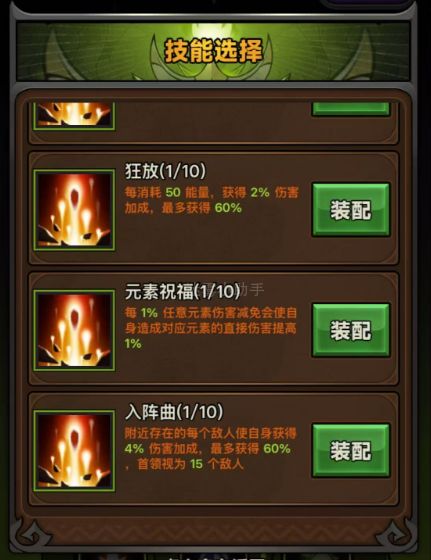Image resolution: width=431 pixels, height=560 pixels.
Task: Click the bottom-right ornamental corner decoration
Action: click(396, 533)
